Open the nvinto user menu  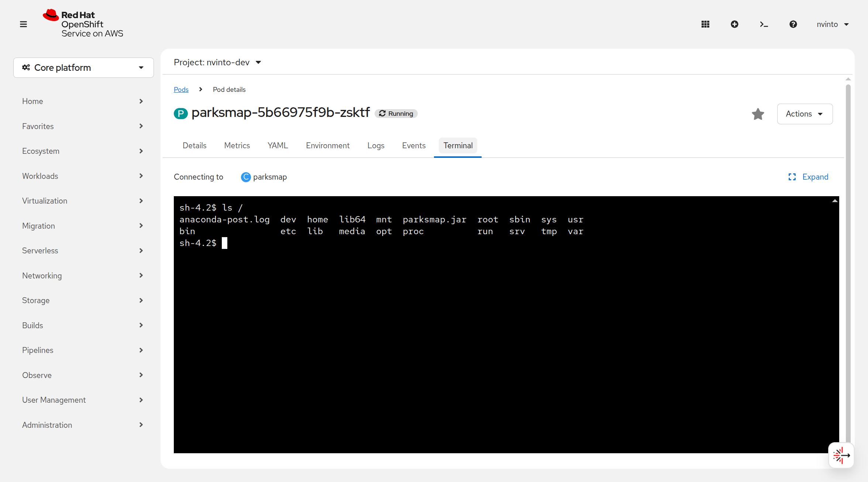(x=833, y=24)
